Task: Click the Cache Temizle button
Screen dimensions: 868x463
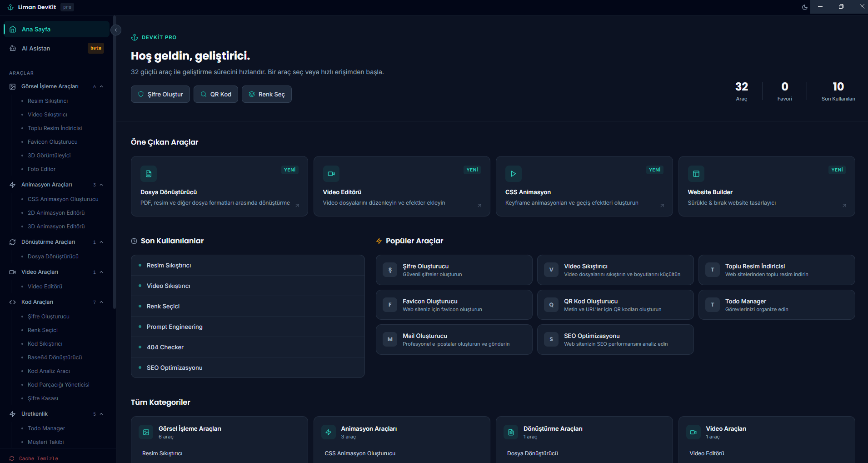Action: click(x=38, y=458)
